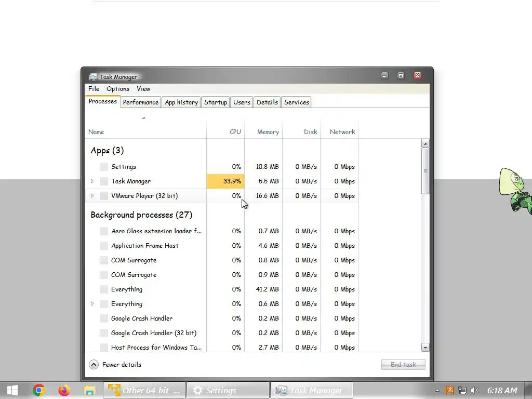Click the Task Manager title bar icon
Screen dimensions: 532x399
[93, 77]
